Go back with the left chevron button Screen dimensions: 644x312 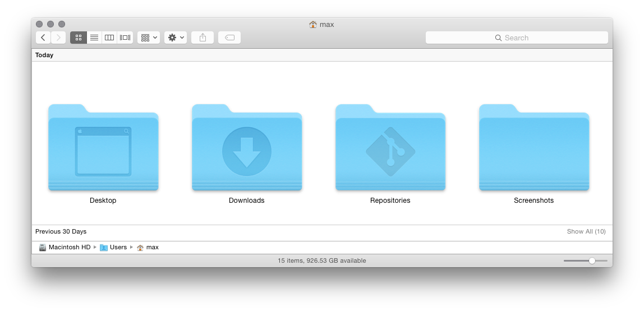[x=43, y=38]
